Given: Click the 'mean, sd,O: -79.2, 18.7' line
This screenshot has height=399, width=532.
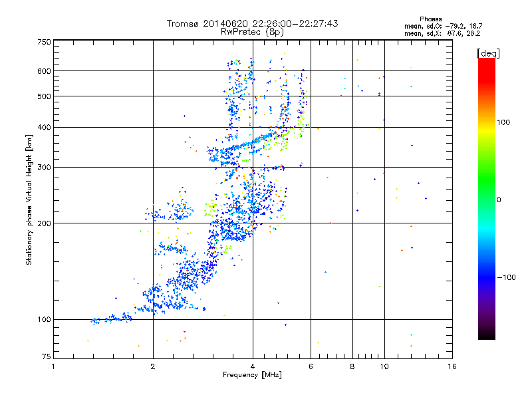Looking at the screenshot, I should 443,26.
